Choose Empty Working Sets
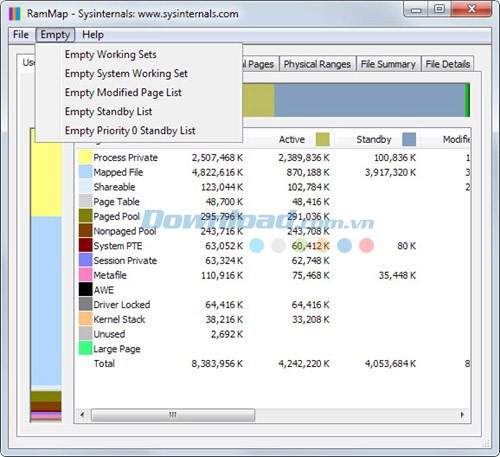 [x=111, y=54]
